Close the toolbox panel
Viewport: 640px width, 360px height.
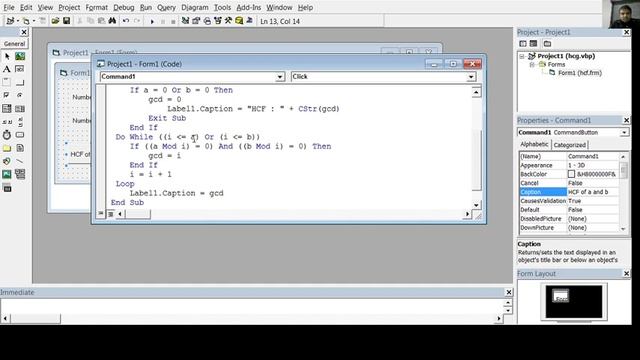point(24,32)
